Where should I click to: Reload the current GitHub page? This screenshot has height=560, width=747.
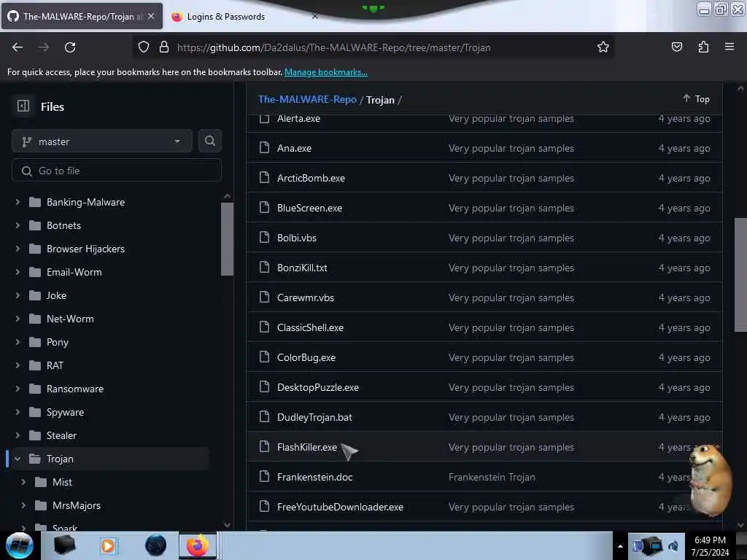(x=70, y=47)
